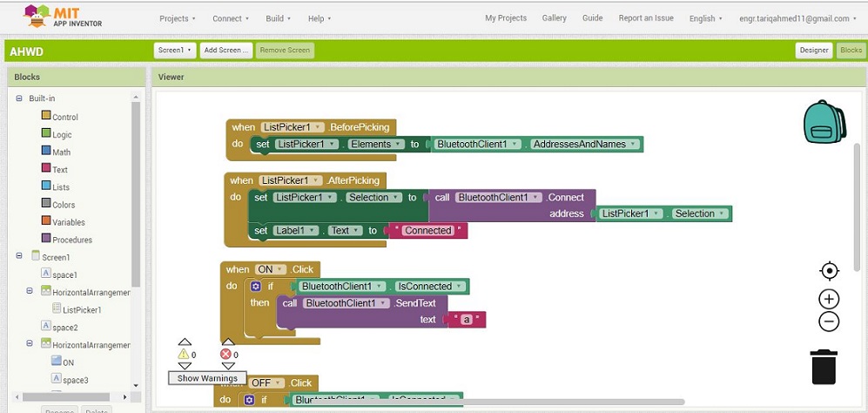Select the Colors blocks category
The height and width of the screenshot is (413, 868).
58,205
